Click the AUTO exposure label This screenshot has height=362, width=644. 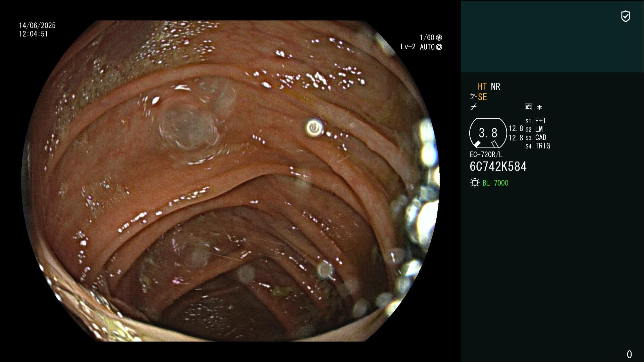(x=427, y=47)
